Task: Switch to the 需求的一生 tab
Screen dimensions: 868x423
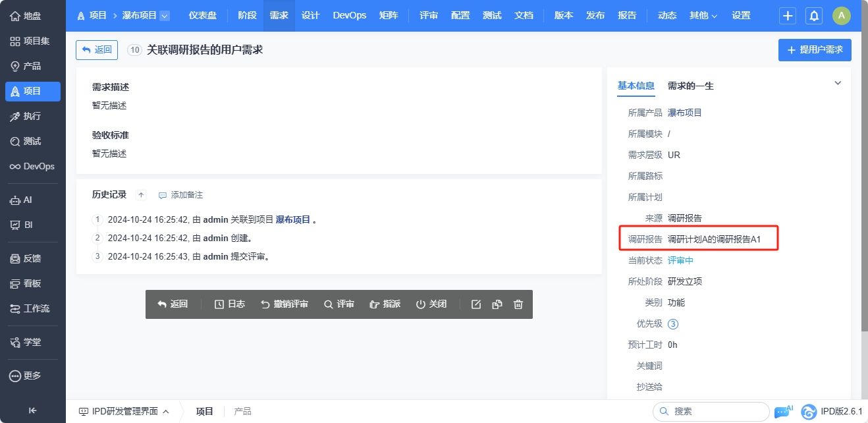Action: click(x=690, y=86)
